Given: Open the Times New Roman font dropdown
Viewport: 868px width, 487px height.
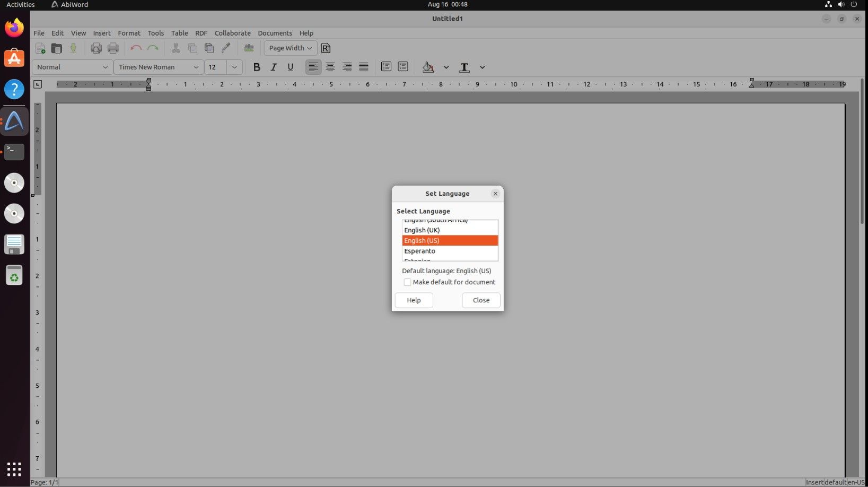Looking at the screenshot, I should tap(158, 67).
